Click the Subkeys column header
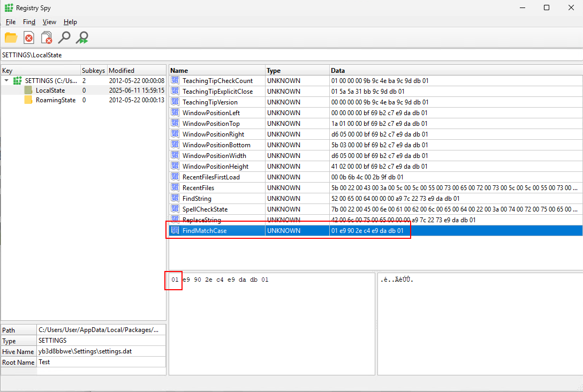The image size is (583, 392). [x=94, y=70]
